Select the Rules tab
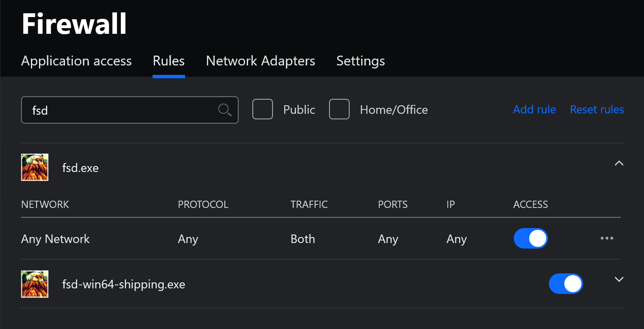The image size is (644, 329). coord(168,61)
